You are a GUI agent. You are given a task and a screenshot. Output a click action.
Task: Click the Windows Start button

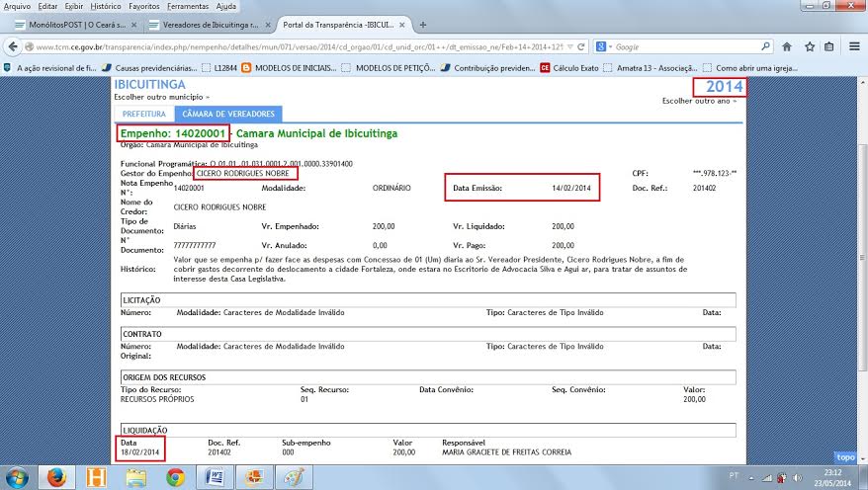(x=18, y=476)
